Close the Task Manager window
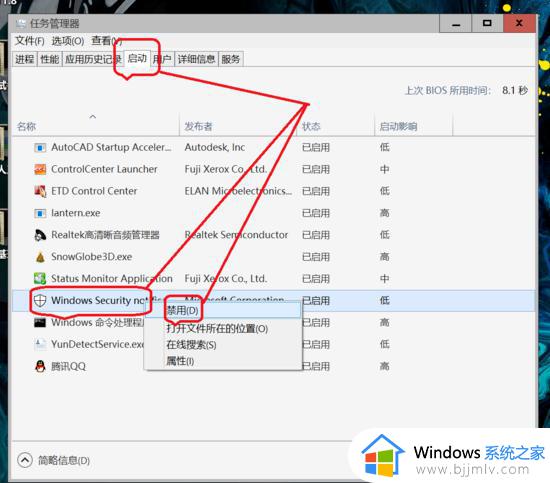This screenshot has width=550, height=483. coord(519,24)
